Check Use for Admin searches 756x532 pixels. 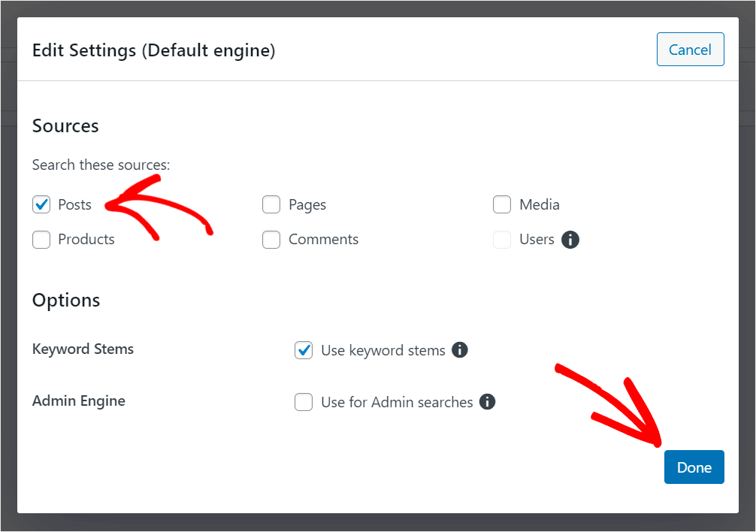click(x=304, y=402)
